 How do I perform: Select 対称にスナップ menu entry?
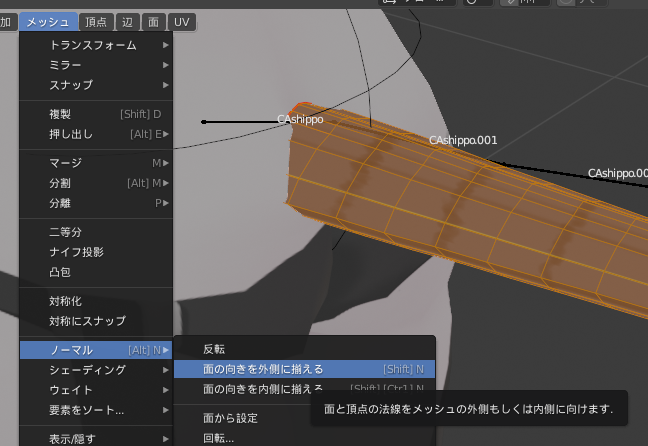tap(96, 321)
